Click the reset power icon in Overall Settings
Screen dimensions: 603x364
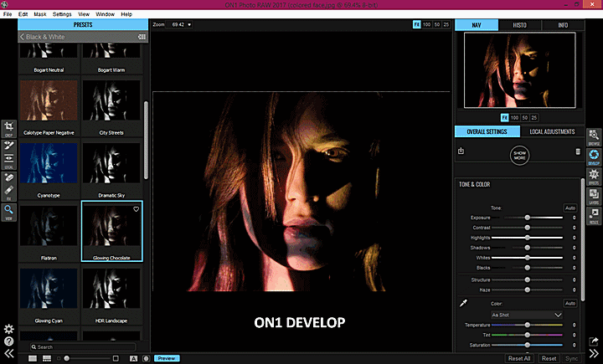[461, 151]
